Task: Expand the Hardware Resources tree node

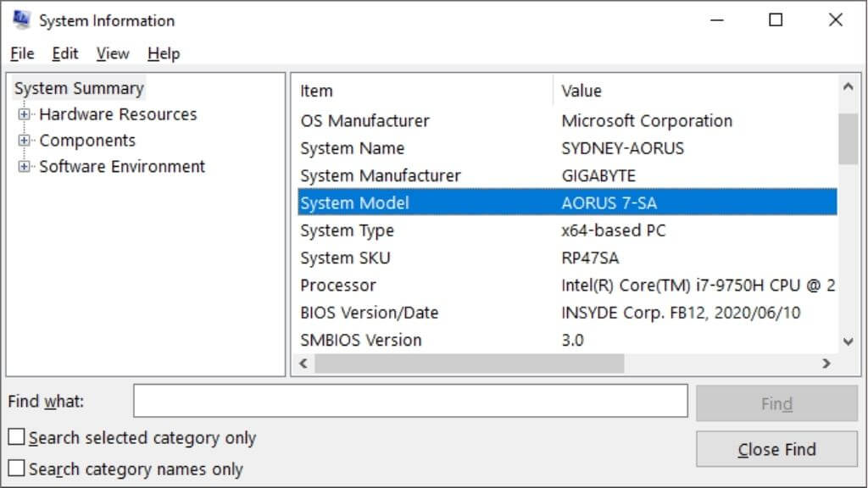Action: 24,114
